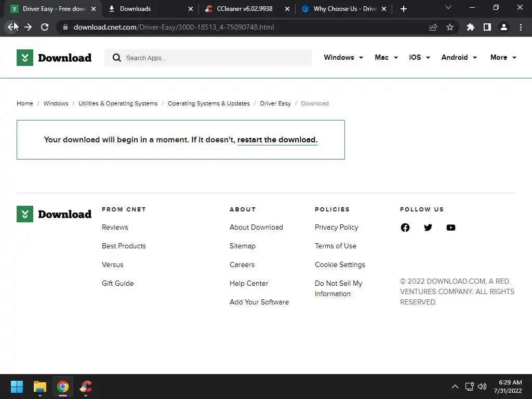
Task: Go back using the browser back arrow
Action: (x=11, y=27)
